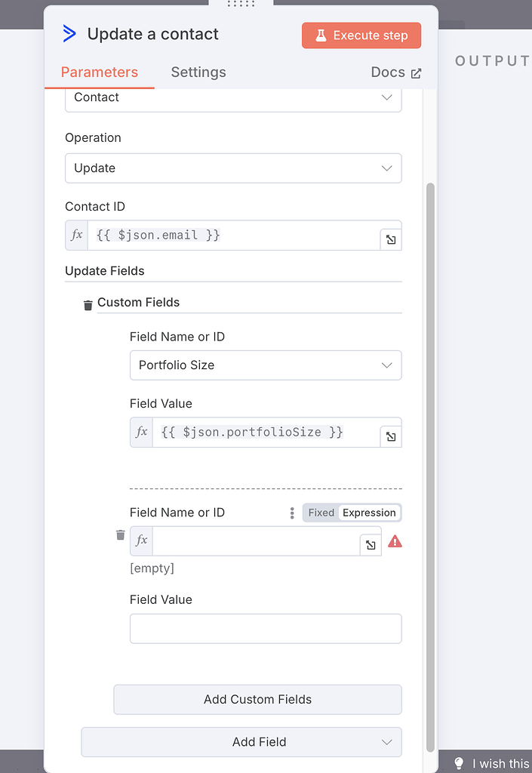This screenshot has height=773, width=532.
Task: Click the warning triangle next to the empty expression
Action: (395, 540)
